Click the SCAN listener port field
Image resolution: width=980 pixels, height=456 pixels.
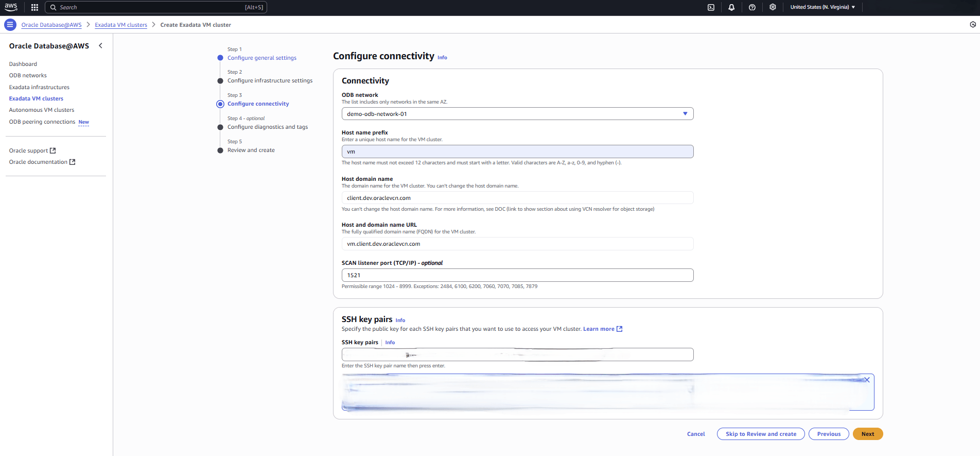click(517, 275)
